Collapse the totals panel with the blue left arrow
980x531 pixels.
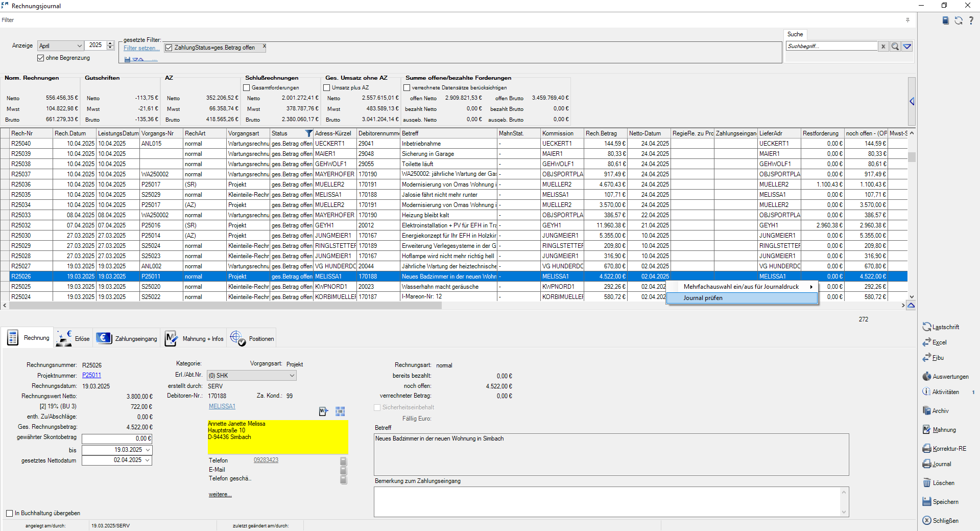pyautogui.click(x=912, y=102)
